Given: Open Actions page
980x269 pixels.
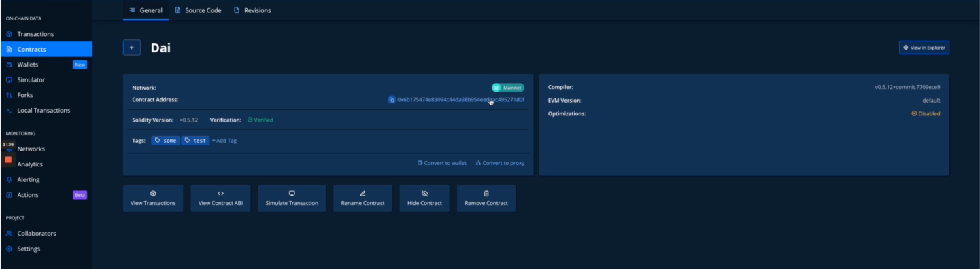Looking at the screenshot, I should (28, 195).
